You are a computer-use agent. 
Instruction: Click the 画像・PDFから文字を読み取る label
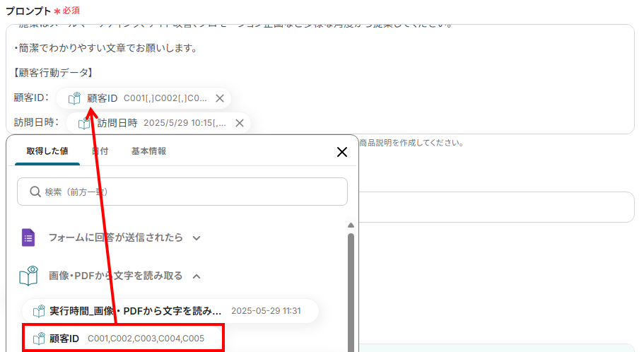click(115, 276)
